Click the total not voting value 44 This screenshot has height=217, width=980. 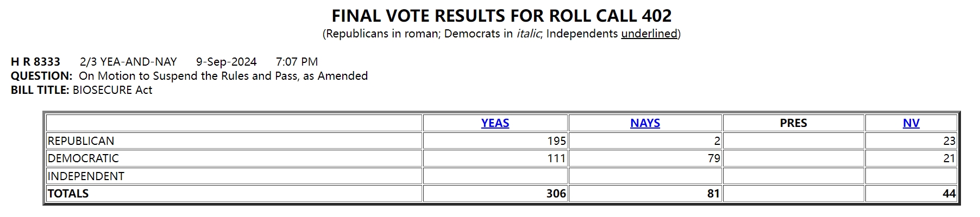tap(949, 194)
